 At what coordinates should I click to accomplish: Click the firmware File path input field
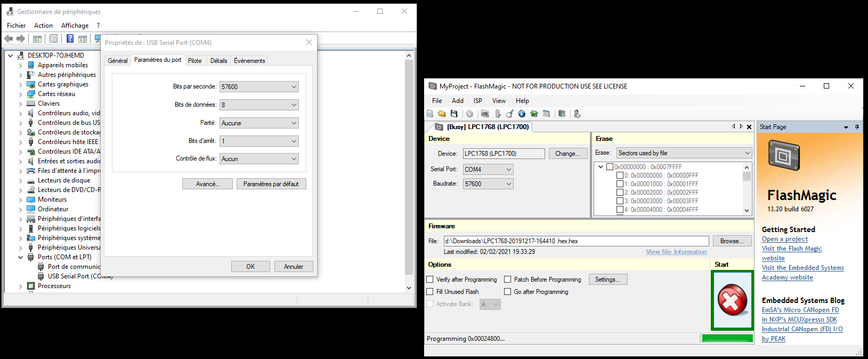tap(577, 241)
